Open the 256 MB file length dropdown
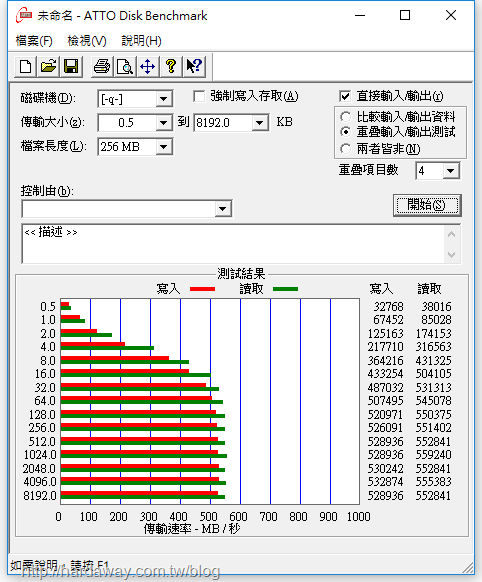 tap(163, 147)
